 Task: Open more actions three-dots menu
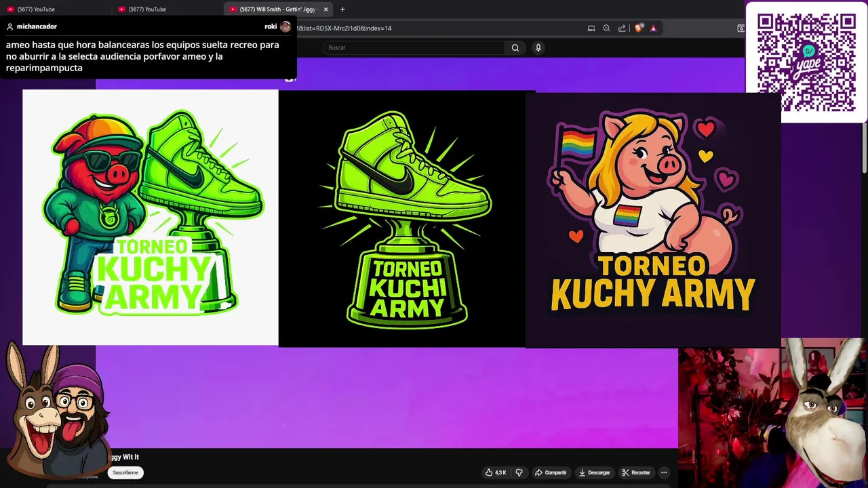click(664, 472)
